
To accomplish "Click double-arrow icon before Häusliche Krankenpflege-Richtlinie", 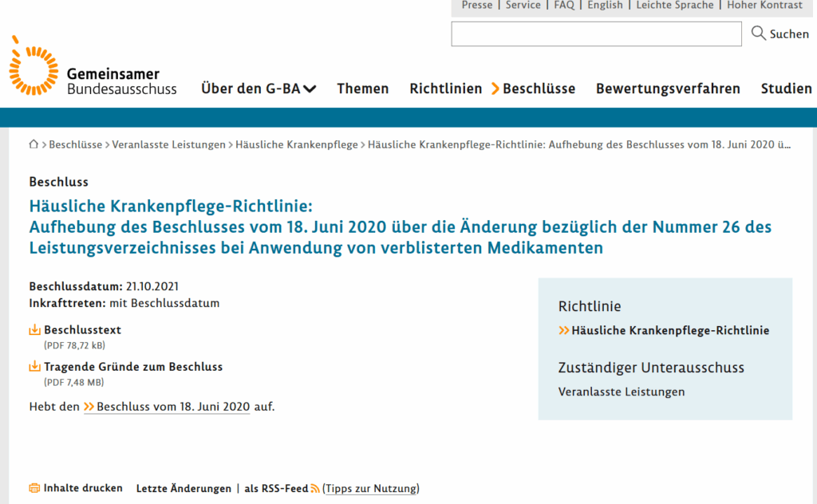I will (x=563, y=330).
